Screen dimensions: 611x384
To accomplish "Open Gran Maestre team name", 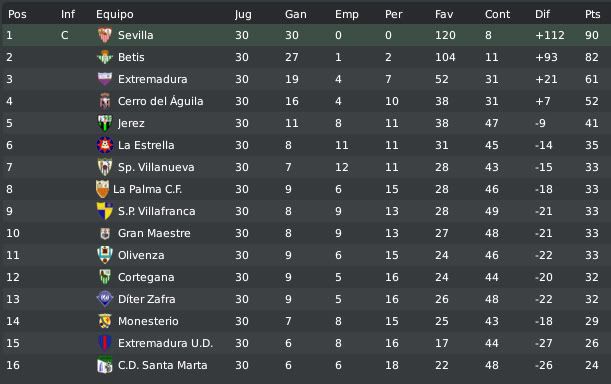I will click(154, 233).
